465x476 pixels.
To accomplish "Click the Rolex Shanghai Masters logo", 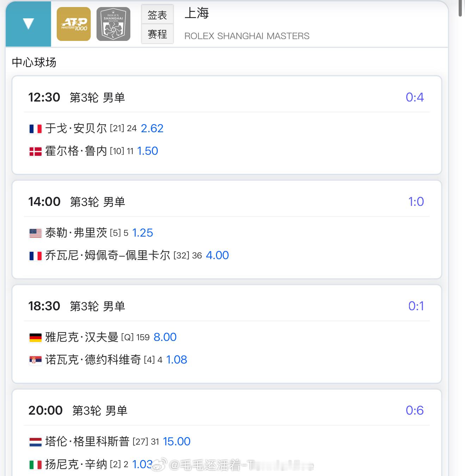I will click(x=113, y=24).
